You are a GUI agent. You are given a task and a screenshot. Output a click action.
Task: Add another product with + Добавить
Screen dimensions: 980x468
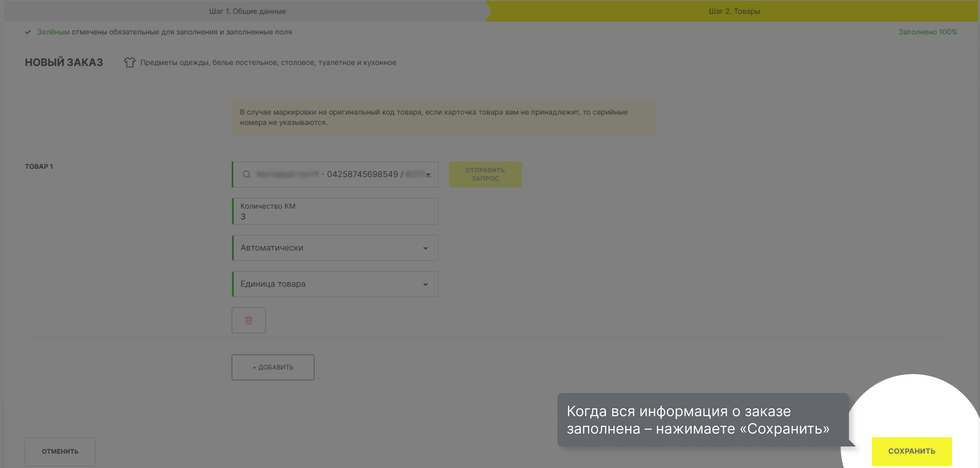pos(273,367)
